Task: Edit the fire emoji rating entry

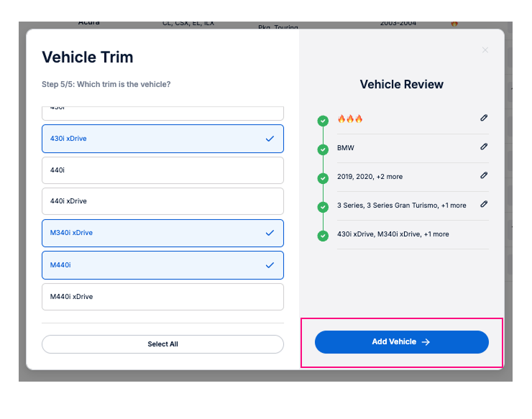Action: 484,118
